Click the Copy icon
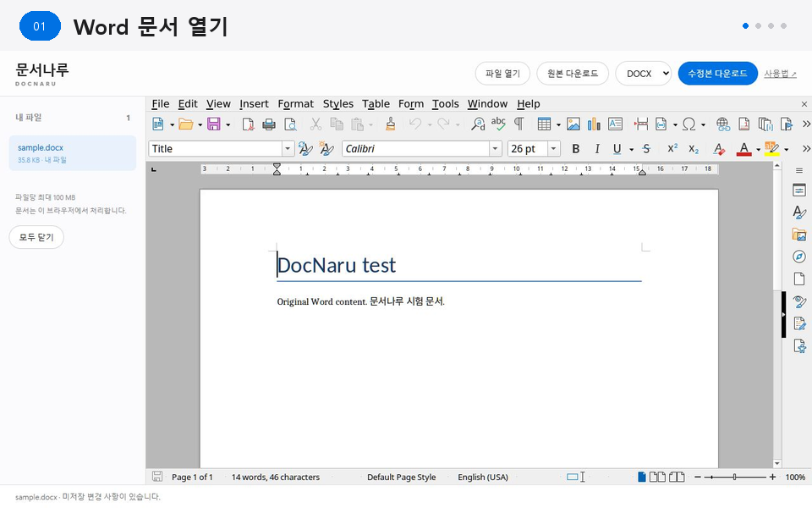The width and height of the screenshot is (812, 508). pyautogui.click(x=337, y=124)
